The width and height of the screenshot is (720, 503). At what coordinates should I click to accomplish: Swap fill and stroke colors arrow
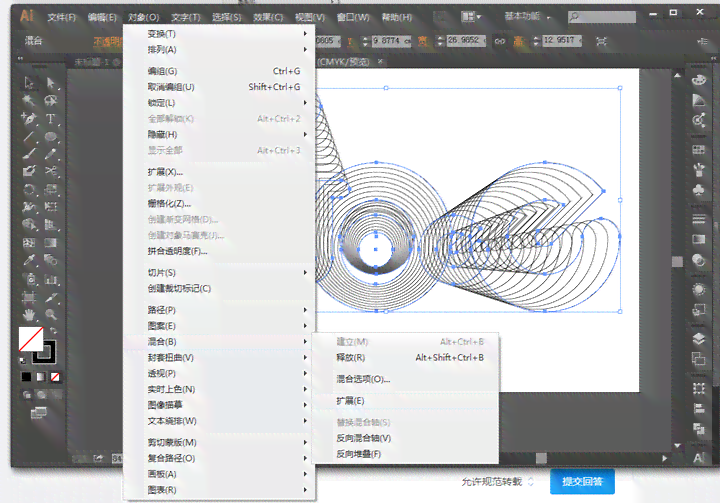tap(53, 330)
